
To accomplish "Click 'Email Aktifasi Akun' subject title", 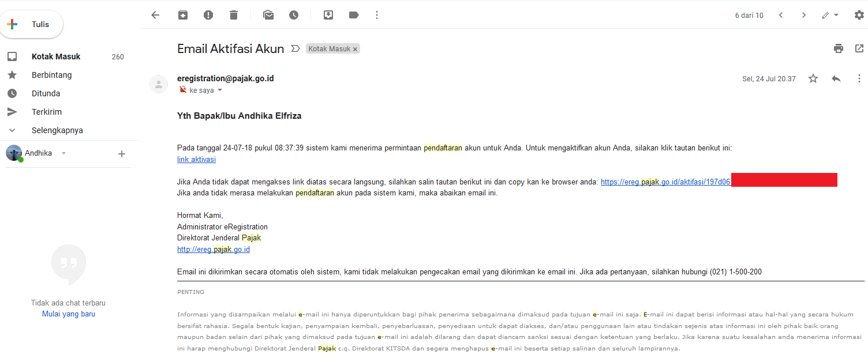I will point(231,49).
